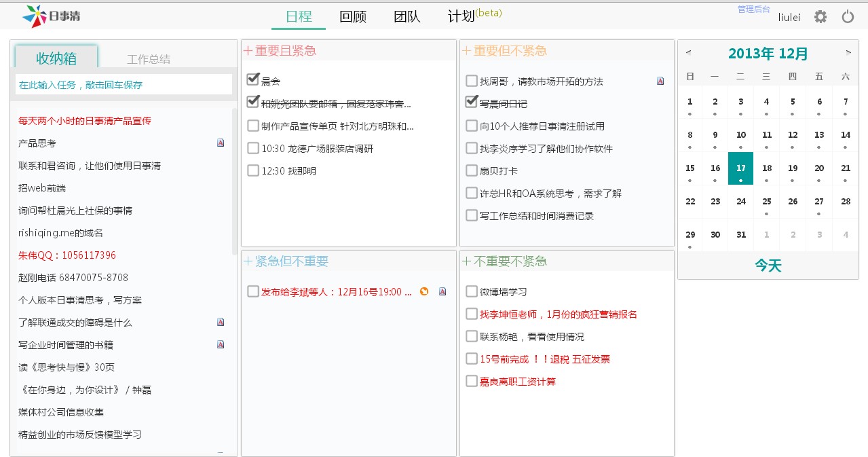Image resolution: width=868 pixels, height=457 pixels.
Task: Open the settings gear icon
Action: tap(820, 17)
